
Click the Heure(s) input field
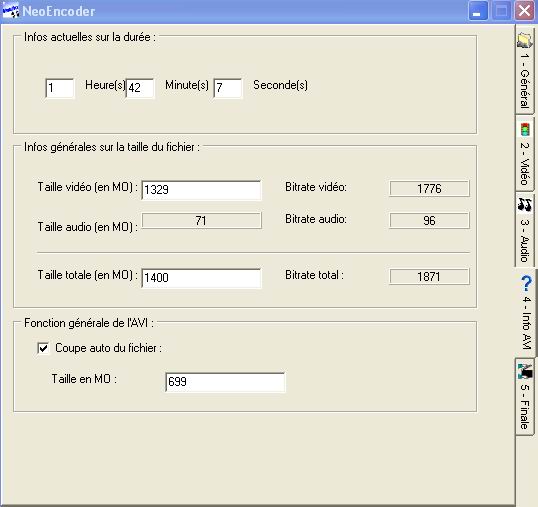pos(60,88)
